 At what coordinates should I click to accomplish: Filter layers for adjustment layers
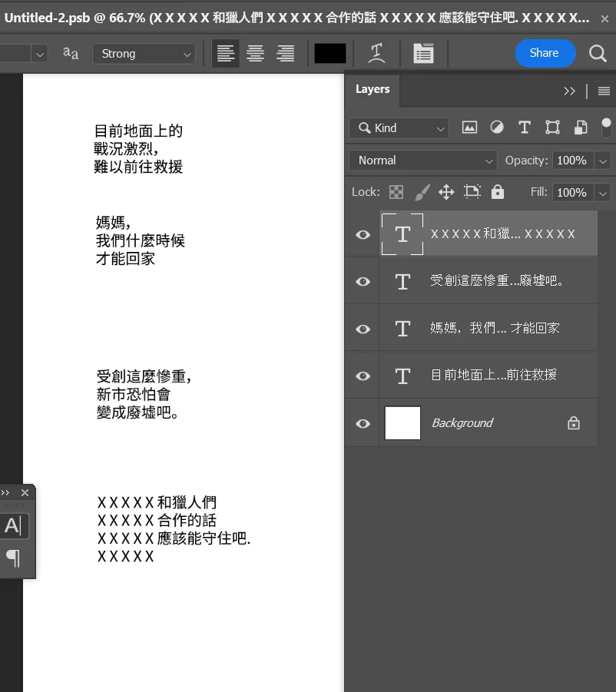[x=497, y=127]
